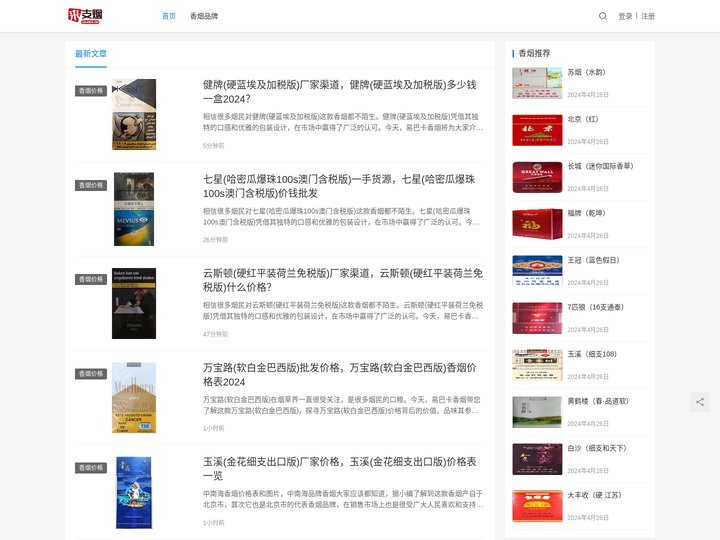Click the 47分钟前 timestamp text

[x=215, y=334]
